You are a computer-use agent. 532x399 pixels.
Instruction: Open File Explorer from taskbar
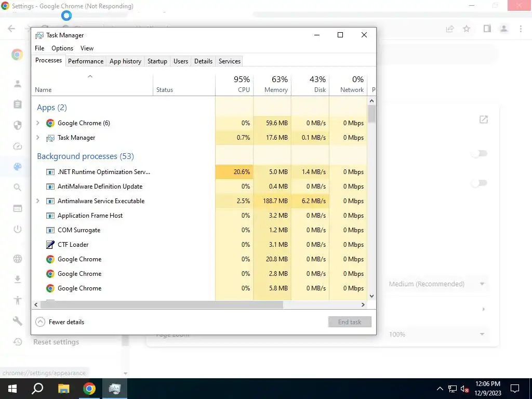point(63,389)
